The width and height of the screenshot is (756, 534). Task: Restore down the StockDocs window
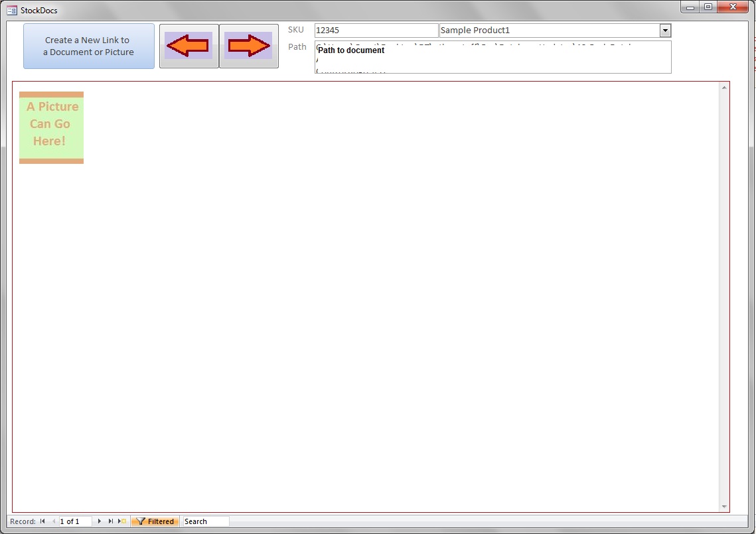click(x=708, y=7)
